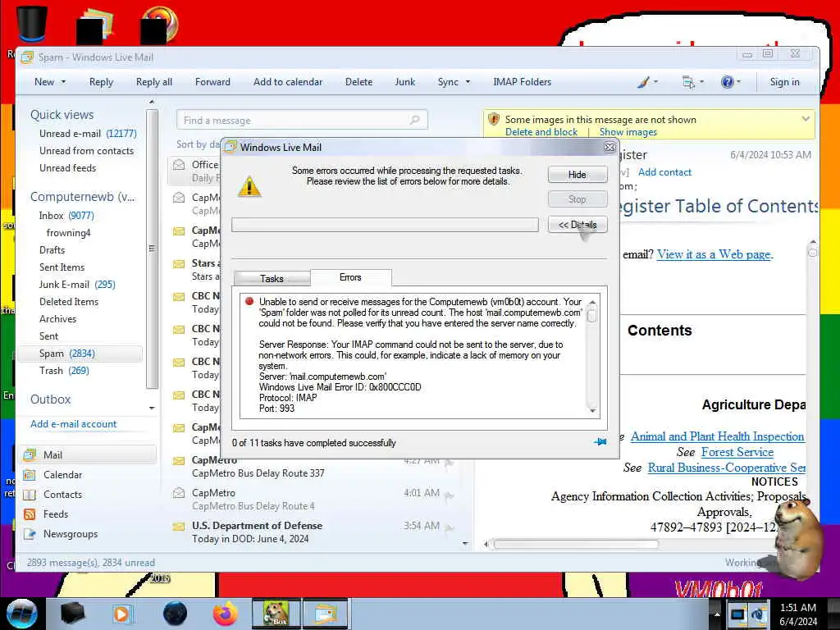
Task: Click Add to calendar
Action: 288,82
